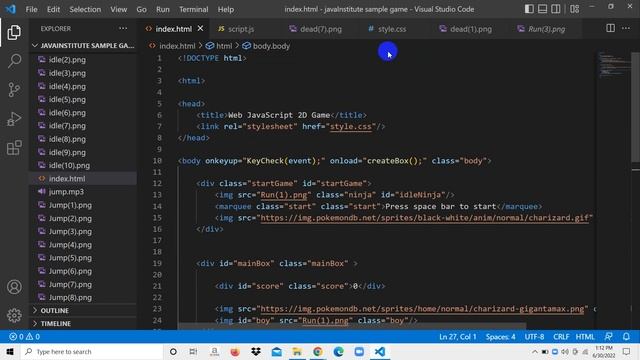Open the Manage gear icon
Viewport: 640px width, 360px height.
(x=14, y=315)
